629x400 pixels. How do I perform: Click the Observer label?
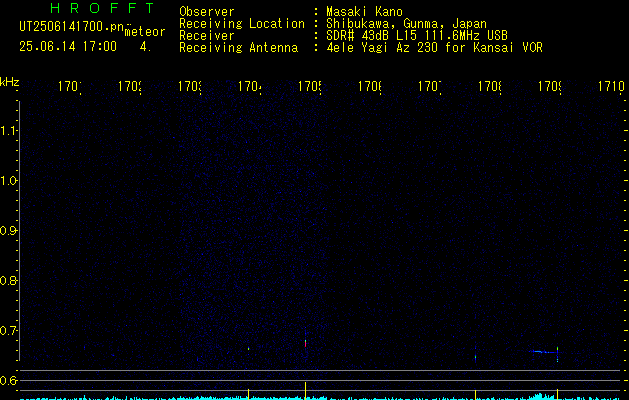pyautogui.click(x=207, y=12)
